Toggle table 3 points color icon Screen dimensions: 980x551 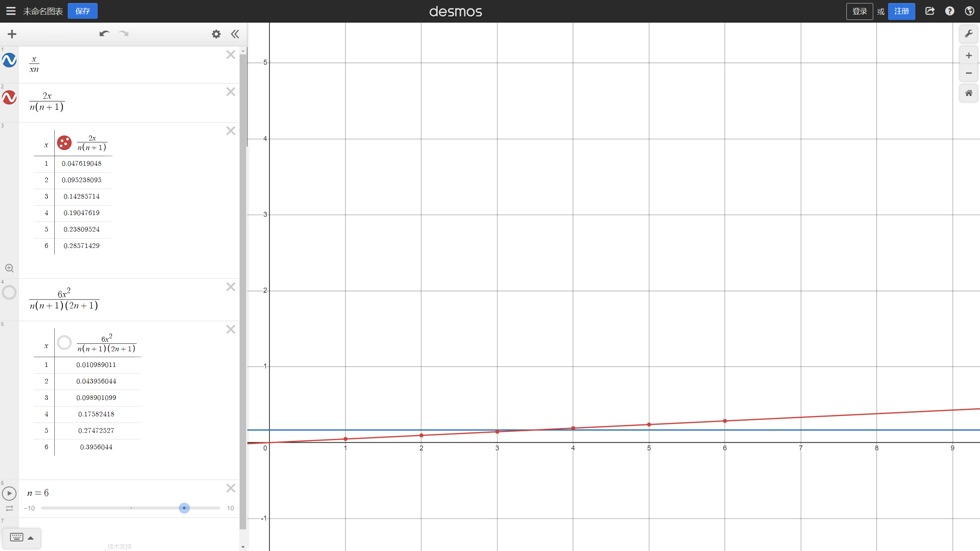pyautogui.click(x=64, y=143)
